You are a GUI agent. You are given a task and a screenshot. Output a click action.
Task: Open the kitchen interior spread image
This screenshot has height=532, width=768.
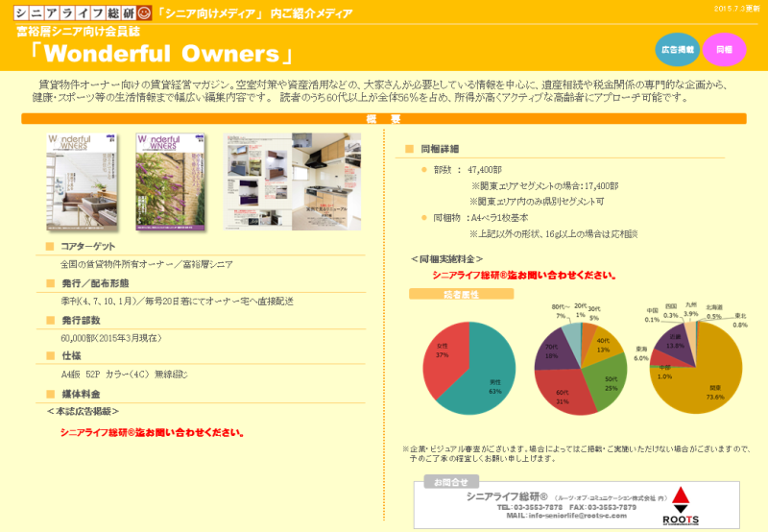point(293,181)
